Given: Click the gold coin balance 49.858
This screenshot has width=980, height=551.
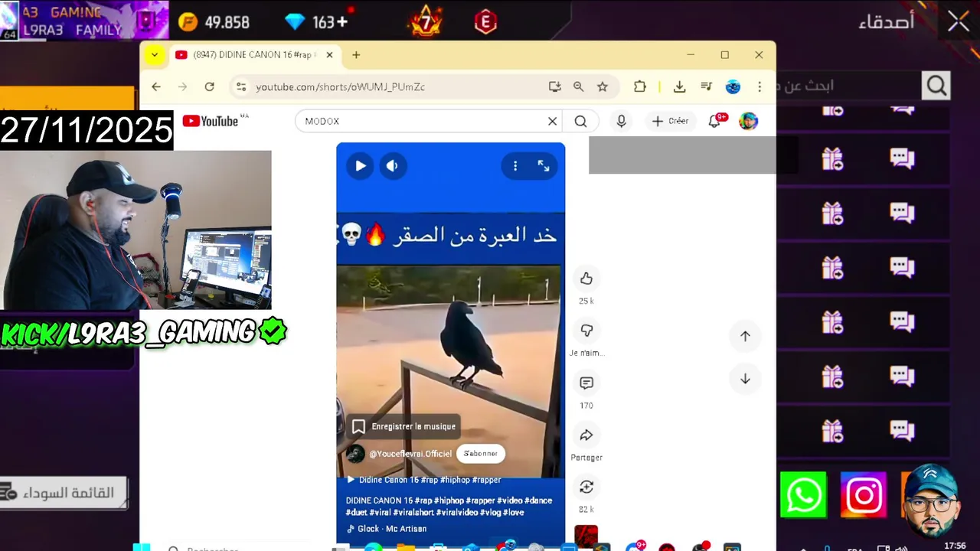Looking at the screenshot, I should [214, 22].
